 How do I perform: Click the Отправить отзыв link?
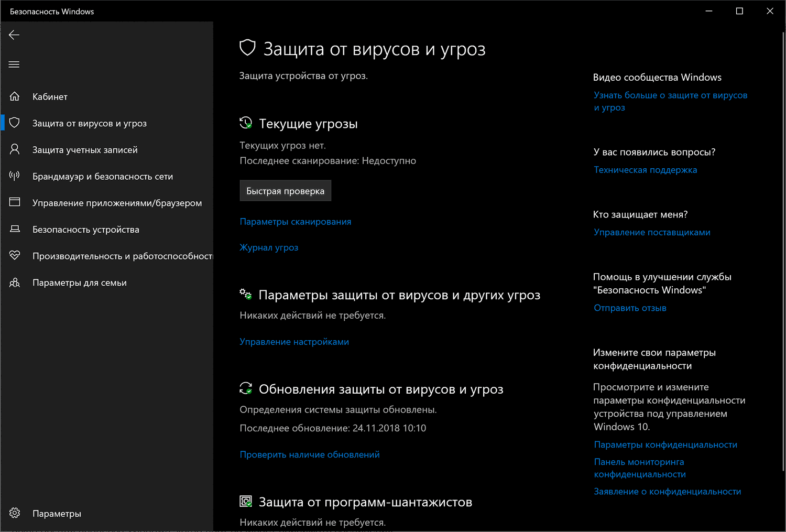coord(630,308)
